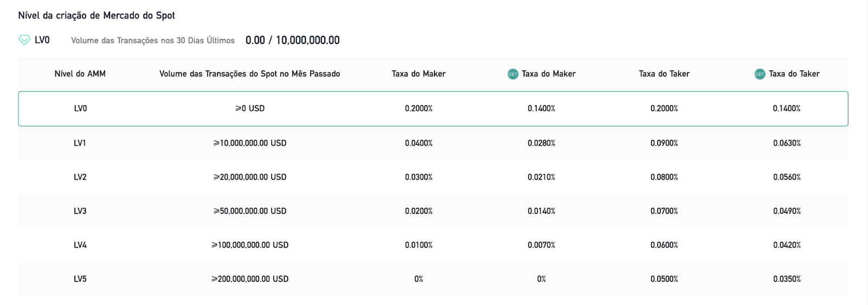868x305 pixels.
Task: Click the ≥50,000,000.00 USD volume cell
Action: click(x=250, y=211)
